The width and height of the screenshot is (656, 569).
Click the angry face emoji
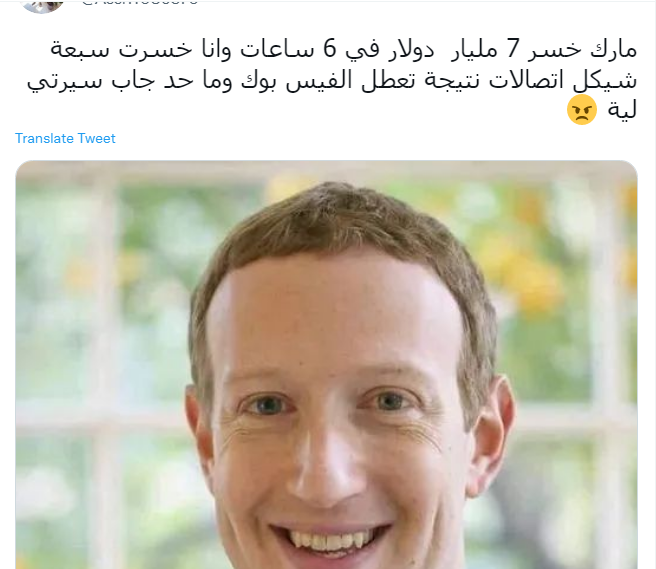(582, 110)
